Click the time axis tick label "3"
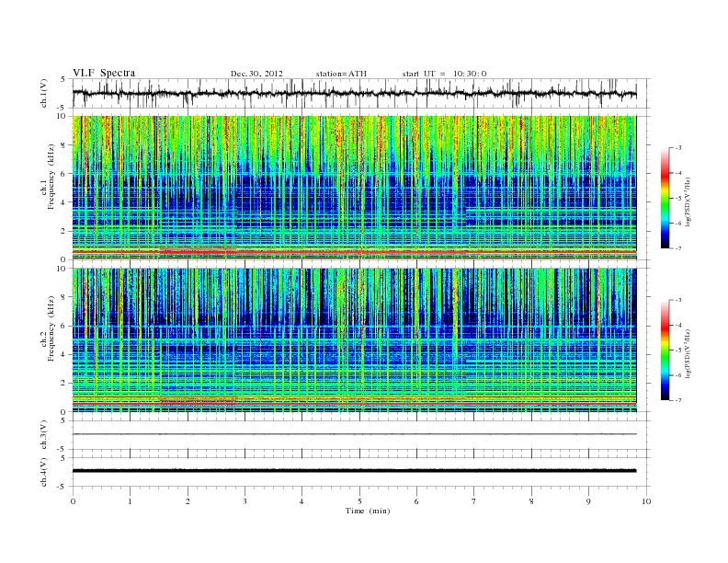The image size is (728, 563). [245, 501]
